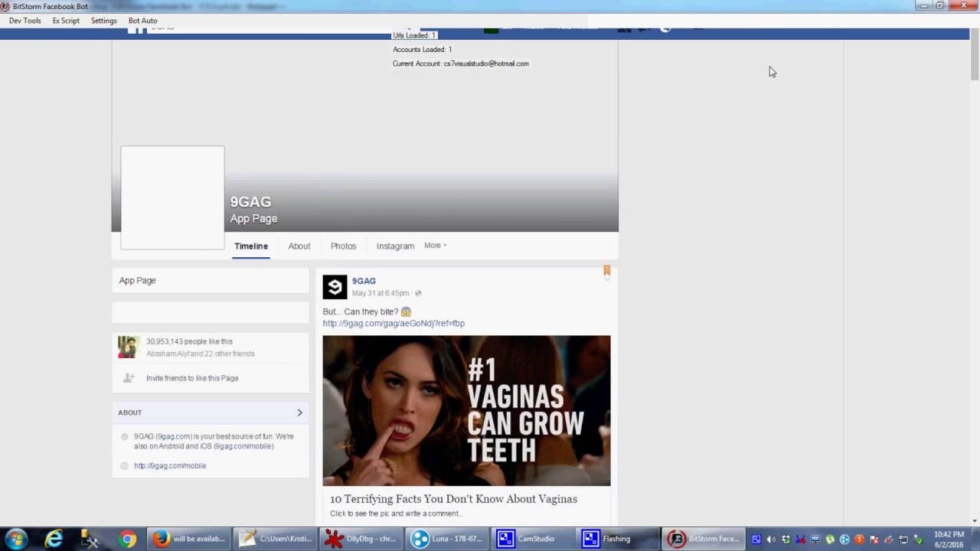Open the 9gag.com/gag/aeGoNdj link
The image size is (980, 551).
(394, 324)
